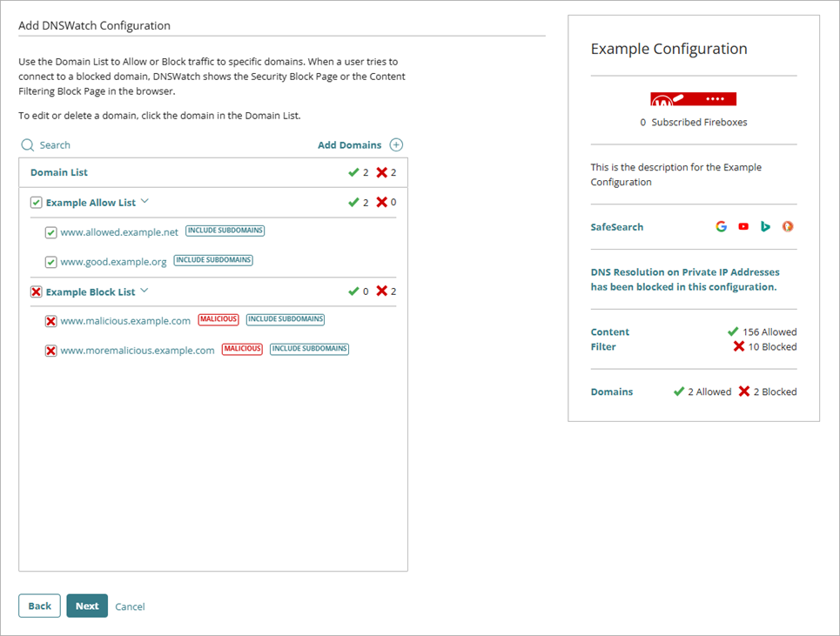Viewport: 840px width, 636px height.
Task: Click the Bing SafeSearch icon
Action: pyautogui.click(x=764, y=226)
